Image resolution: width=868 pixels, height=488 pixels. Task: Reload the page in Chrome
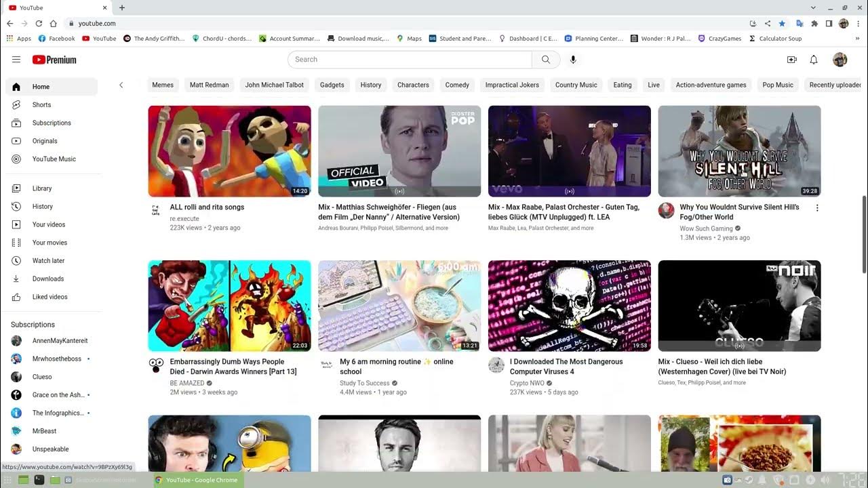[39, 23]
